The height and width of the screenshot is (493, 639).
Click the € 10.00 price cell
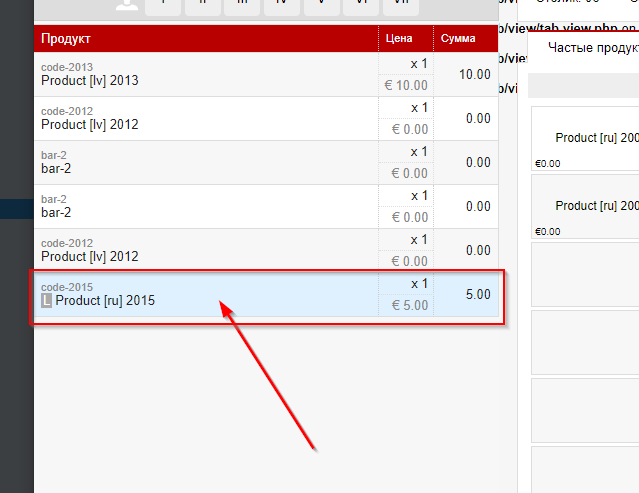tap(406, 86)
